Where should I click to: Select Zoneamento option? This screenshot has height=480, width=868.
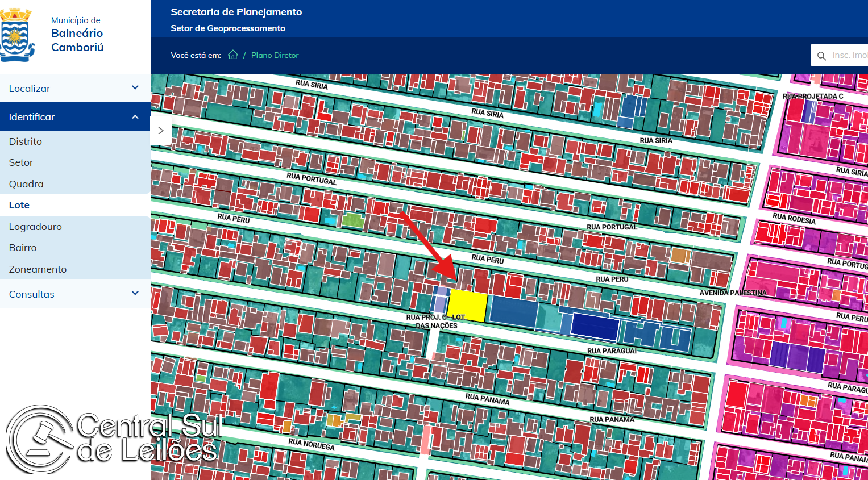(38, 269)
